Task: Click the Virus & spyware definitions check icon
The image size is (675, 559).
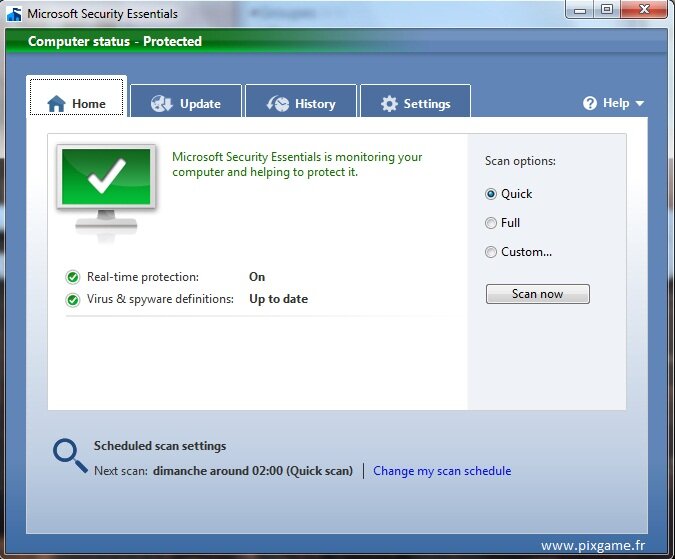Action: click(x=73, y=300)
